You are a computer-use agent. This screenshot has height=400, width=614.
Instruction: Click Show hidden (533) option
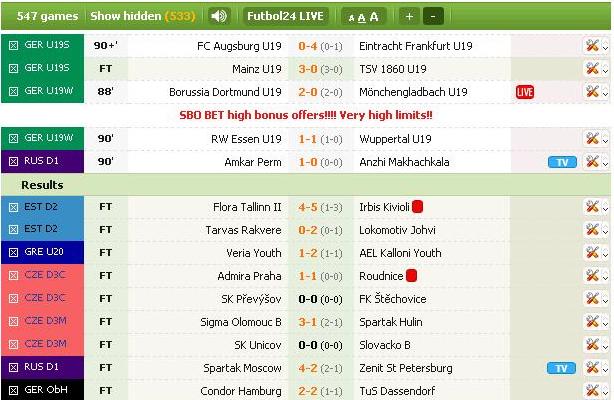tap(143, 16)
